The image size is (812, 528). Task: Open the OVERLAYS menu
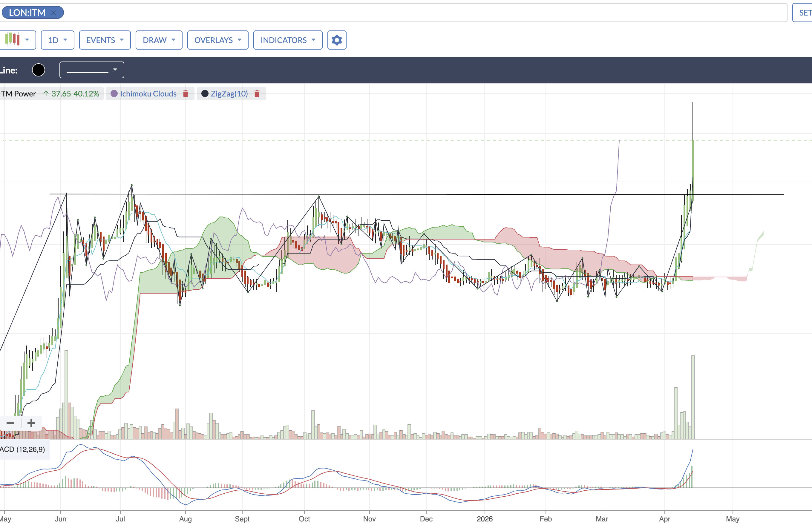[x=218, y=40]
